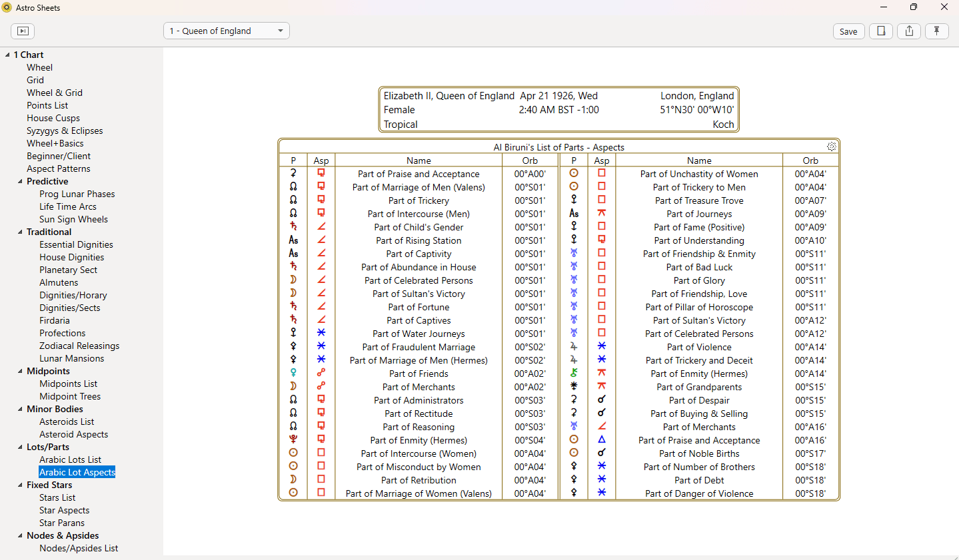The image size is (959, 560).
Task: Click the left Asp column header
Action: tap(321, 160)
